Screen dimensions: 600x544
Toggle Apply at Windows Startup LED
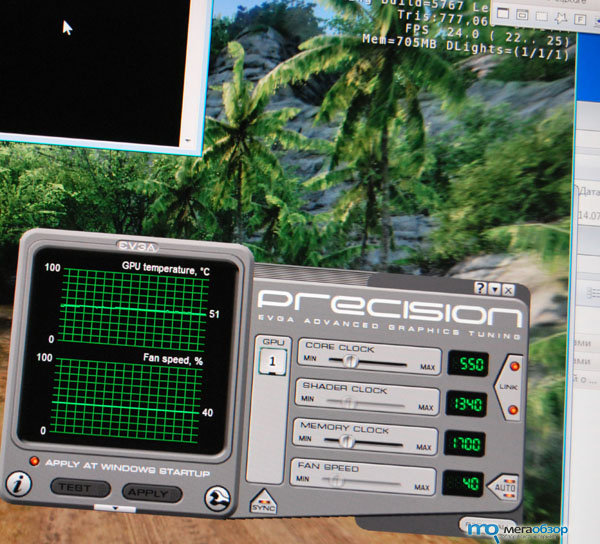[34, 461]
